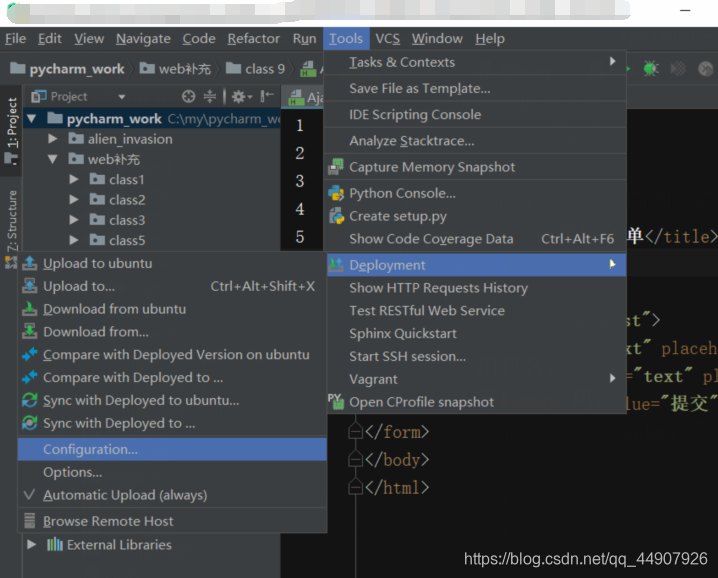The height and width of the screenshot is (578, 718).
Task: Select Sphinx Quickstart
Action: (476, 333)
